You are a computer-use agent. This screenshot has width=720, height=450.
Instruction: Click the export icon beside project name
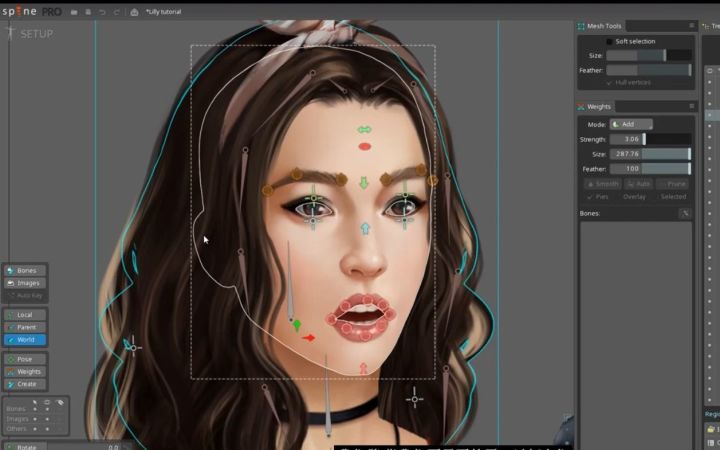pos(134,12)
